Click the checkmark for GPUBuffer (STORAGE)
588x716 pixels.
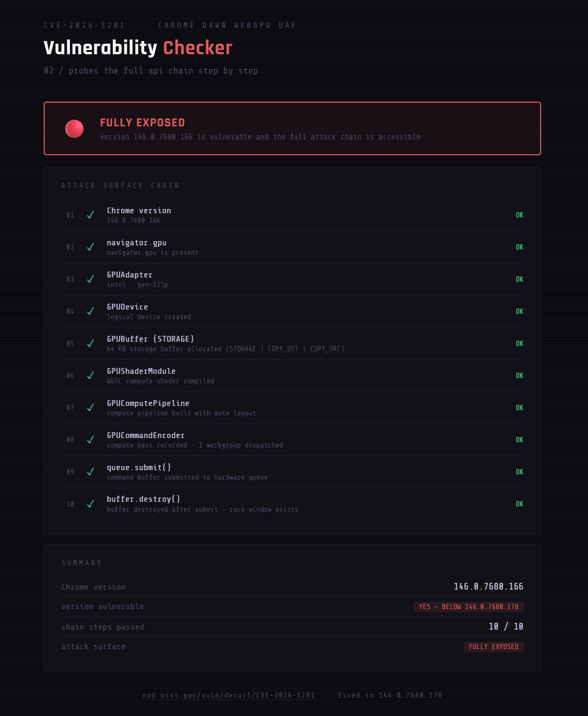click(91, 343)
